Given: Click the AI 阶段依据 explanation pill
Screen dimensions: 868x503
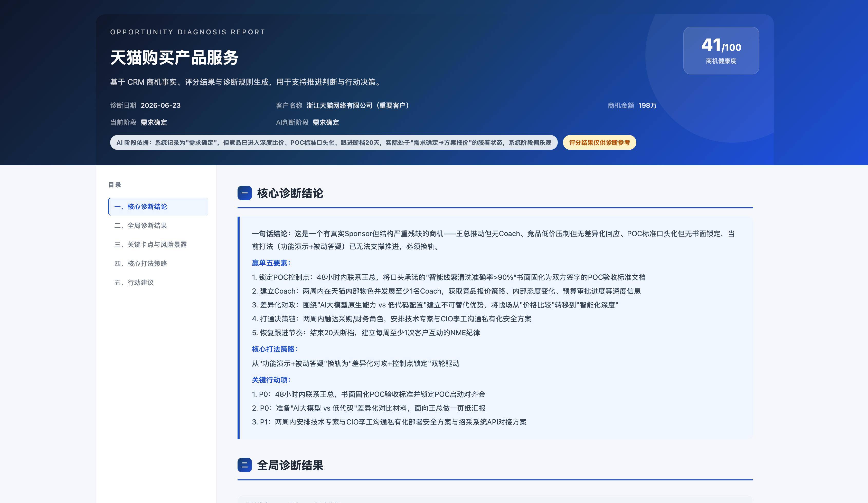Looking at the screenshot, I should click(333, 142).
